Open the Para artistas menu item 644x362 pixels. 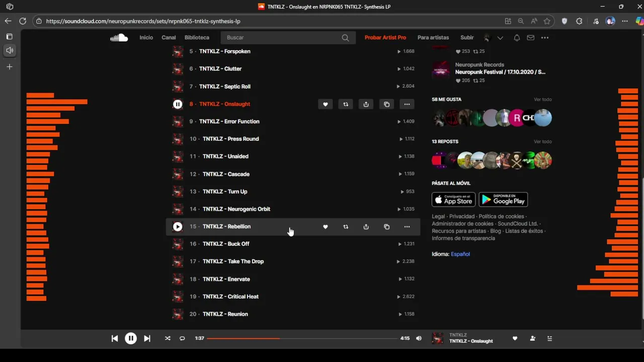(433, 38)
